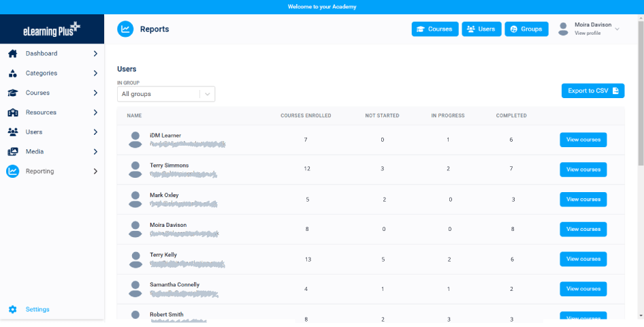Viewport: 644px width, 327px height.
Task: Open the All groups dropdown
Action: coord(165,94)
